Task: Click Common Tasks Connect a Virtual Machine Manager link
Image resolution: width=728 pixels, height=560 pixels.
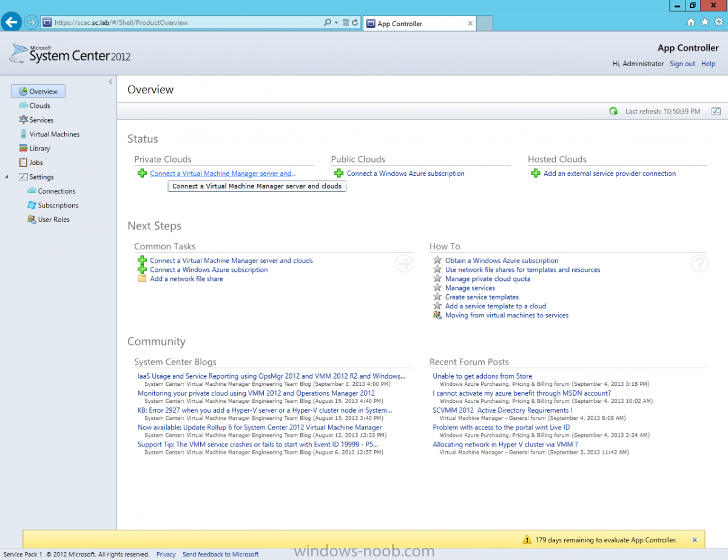Action: (x=231, y=261)
